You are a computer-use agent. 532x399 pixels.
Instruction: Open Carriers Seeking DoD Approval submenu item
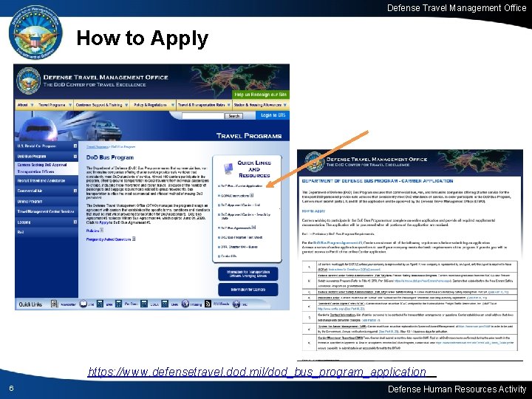click(42, 165)
